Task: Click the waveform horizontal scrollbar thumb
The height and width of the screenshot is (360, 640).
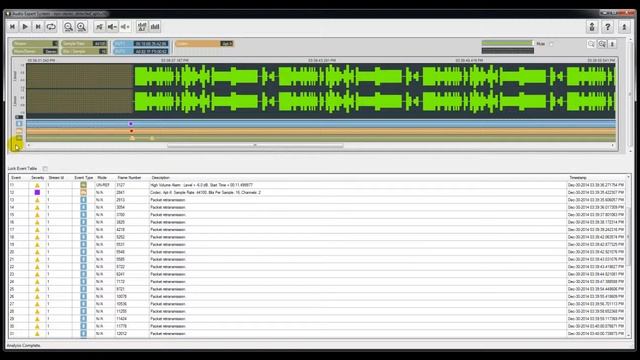Action: pos(255,145)
